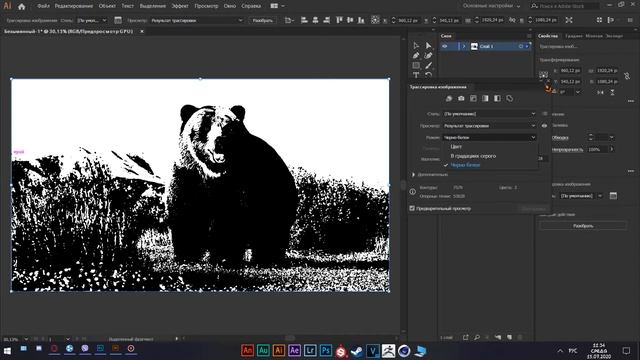The image size is (640, 360).
Task: Choose Color option in mode list
Action: click(x=456, y=147)
